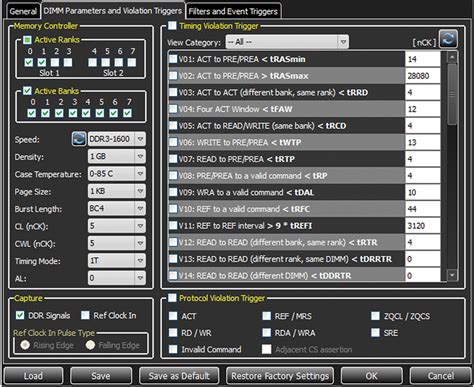
Task: Check V05 ACT to READ/WRITE tRCD violation
Action: (173, 126)
